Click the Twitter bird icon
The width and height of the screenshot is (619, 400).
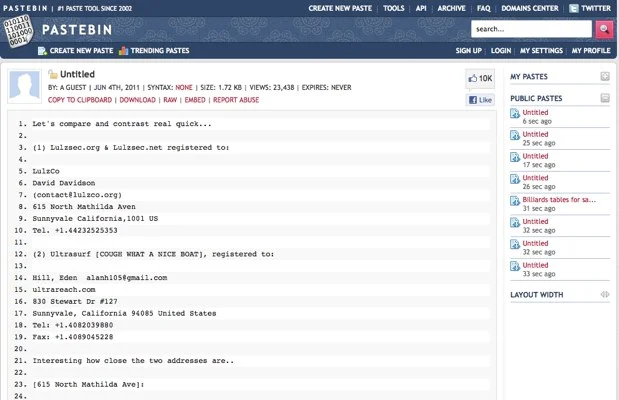pos(574,8)
